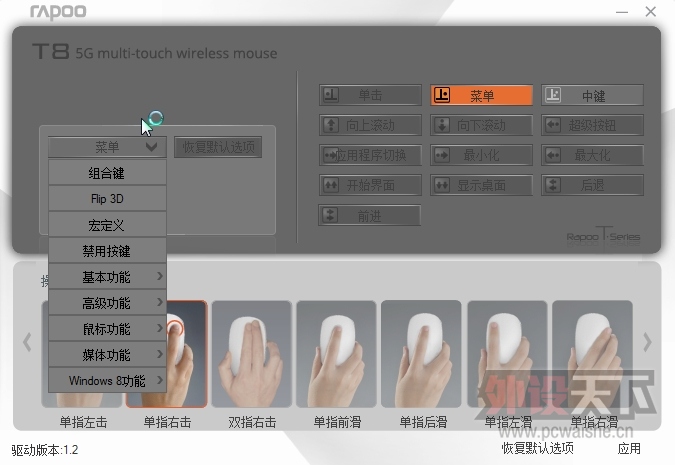675x465 pixels.
Task: Choose Flip 3D from the dropdown list
Action: coord(107,199)
